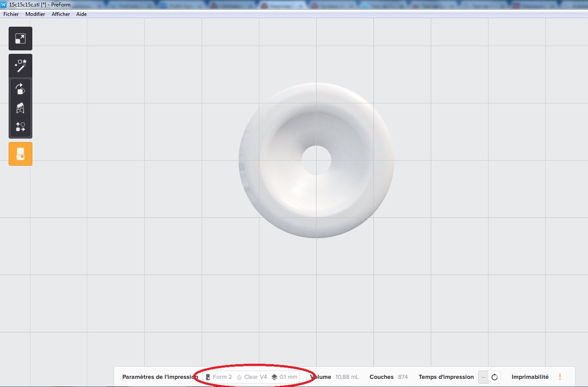Change the Form 2 printer selection
This screenshot has width=588, height=387.
point(219,377)
